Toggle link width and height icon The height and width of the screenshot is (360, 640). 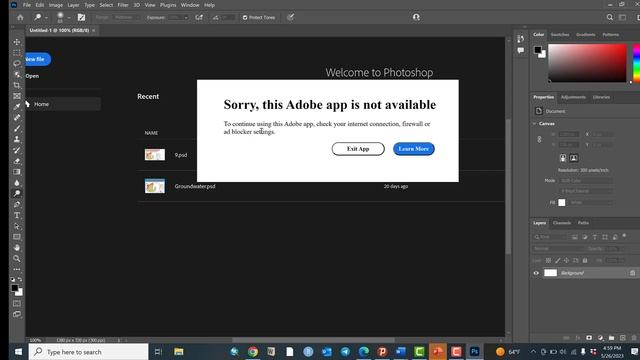pos(539,139)
